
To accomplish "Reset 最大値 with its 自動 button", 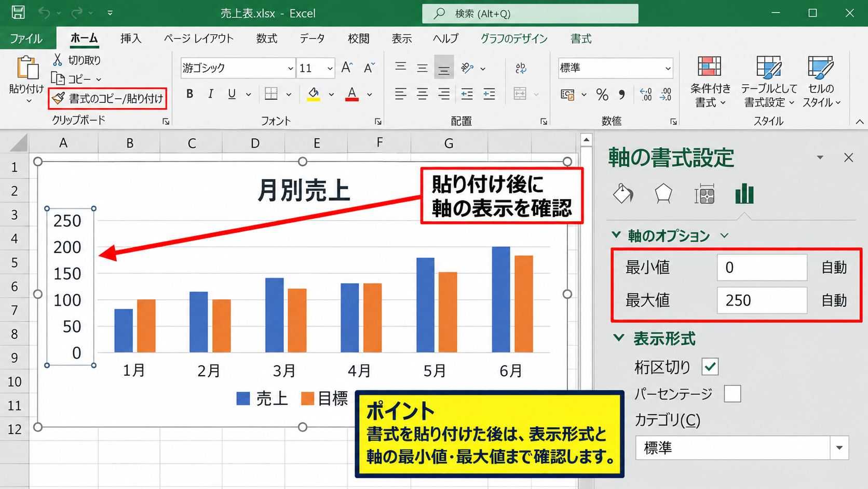I will 834,300.
